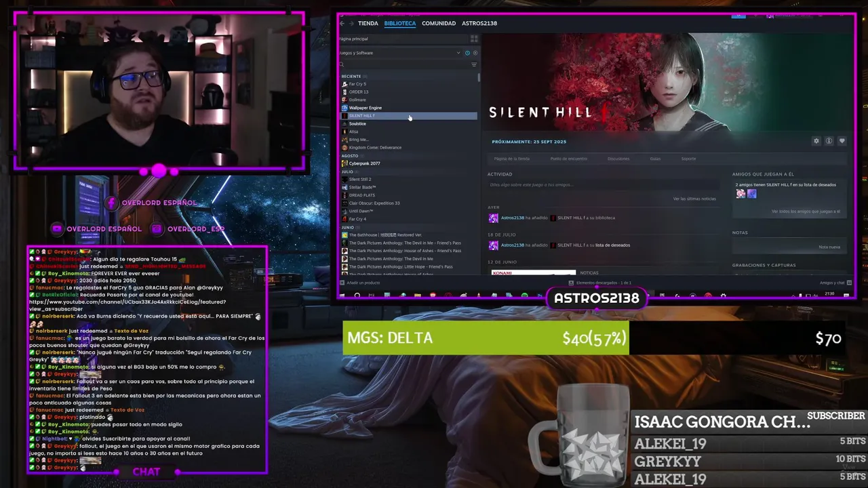Select Until Dawn in the library list
The image size is (868, 488).
point(409,211)
